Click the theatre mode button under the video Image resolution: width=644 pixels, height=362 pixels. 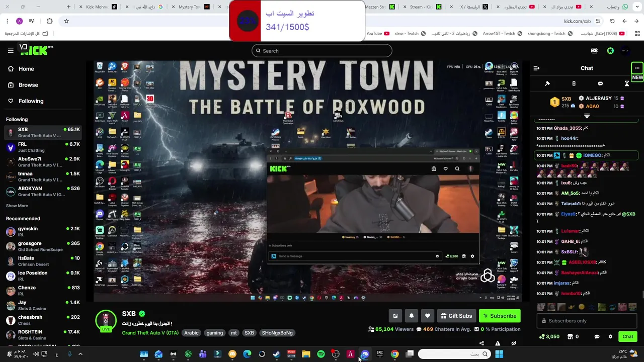click(395, 316)
